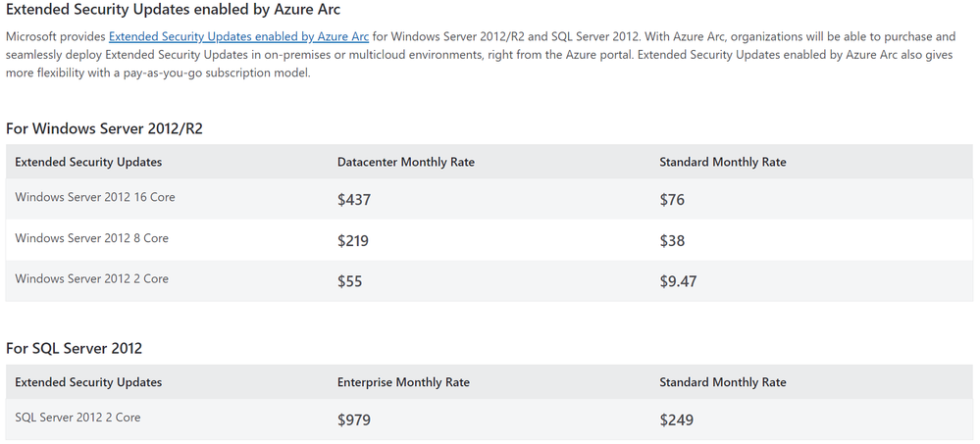Click the Datacenter Monthly Rate column header

[405, 163]
